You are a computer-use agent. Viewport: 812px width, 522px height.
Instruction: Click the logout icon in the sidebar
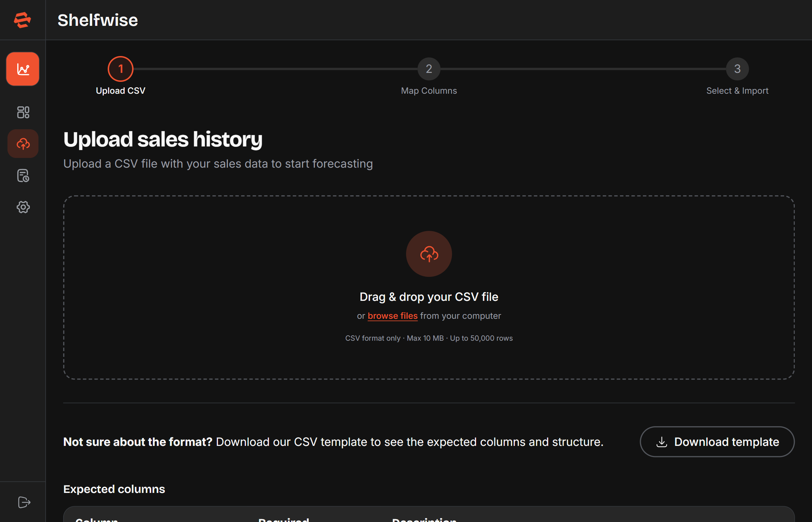click(x=24, y=502)
